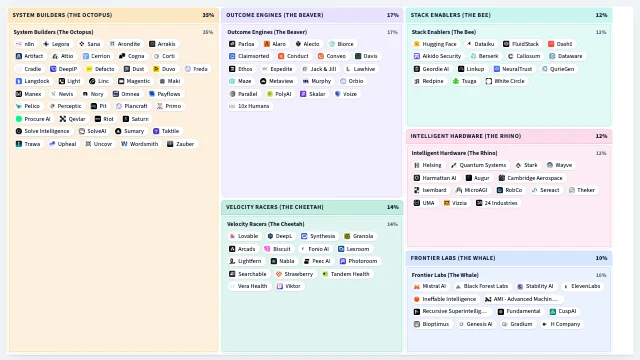The width and height of the screenshot is (640, 360).
Task: Click the Tsuga green tree icon
Action: coord(456,81)
